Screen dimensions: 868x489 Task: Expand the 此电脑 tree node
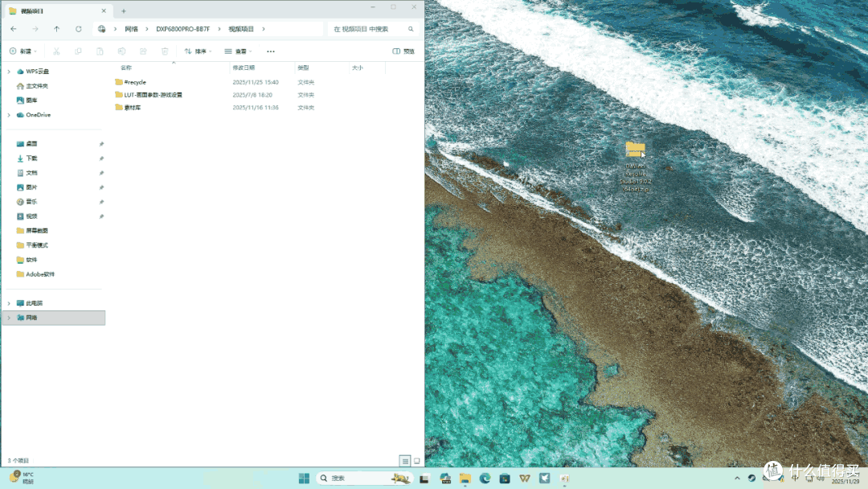(9, 303)
